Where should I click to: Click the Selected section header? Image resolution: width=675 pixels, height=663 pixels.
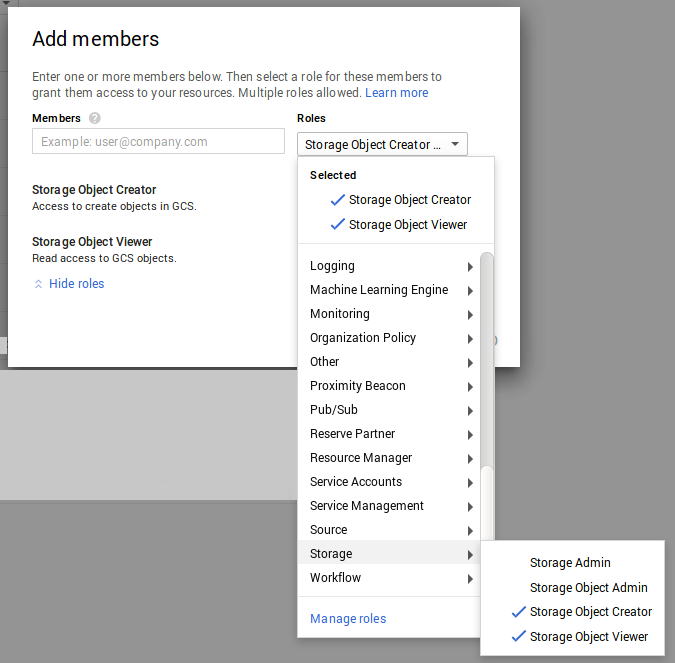333,175
